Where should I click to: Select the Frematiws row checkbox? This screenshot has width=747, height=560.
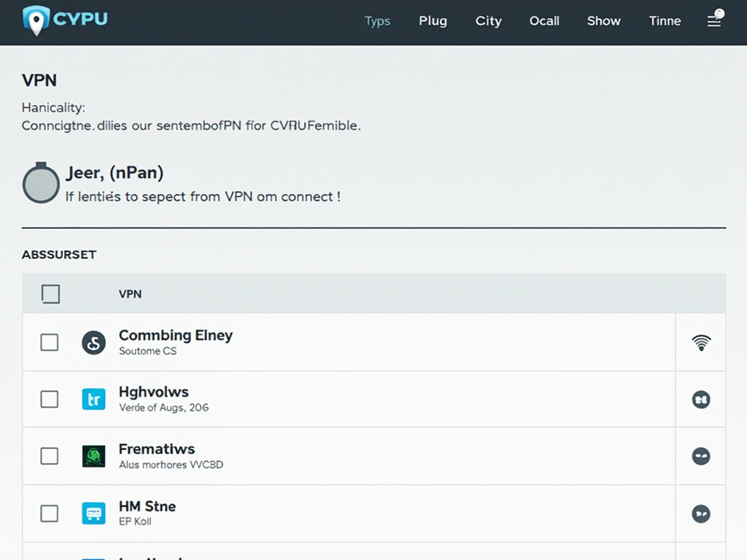coord(50,456)
